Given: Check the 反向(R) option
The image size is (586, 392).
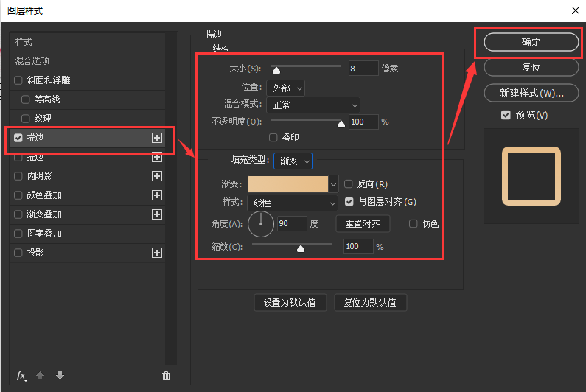Looking at the screenshot, I should click(x=349, y=184).
